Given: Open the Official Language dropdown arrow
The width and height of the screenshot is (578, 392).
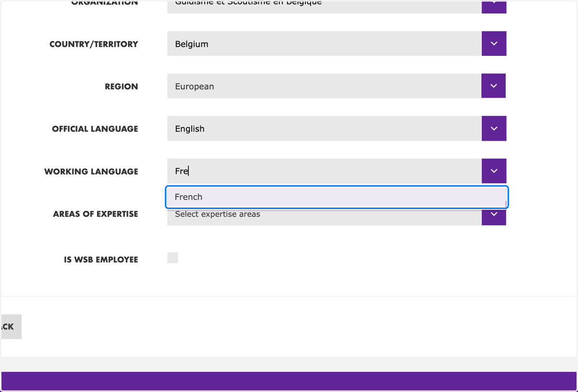Looking at the screenshot, I should pos(494,129).
